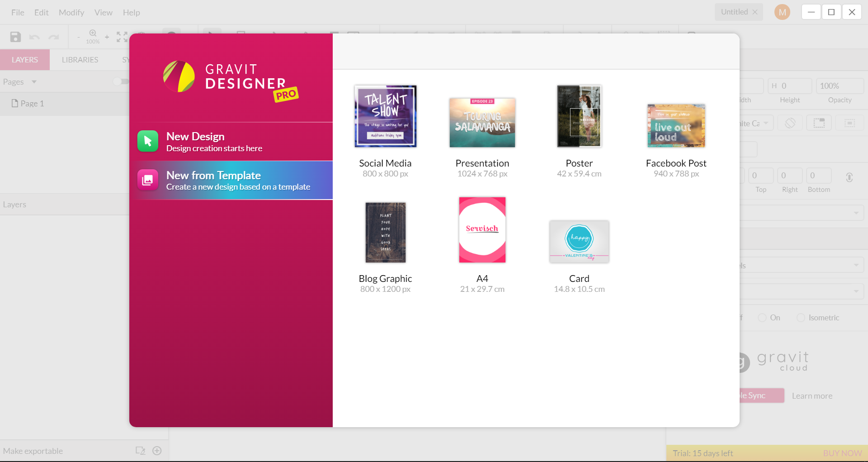Toggle the Pages panel switch

tap(120, 81)
